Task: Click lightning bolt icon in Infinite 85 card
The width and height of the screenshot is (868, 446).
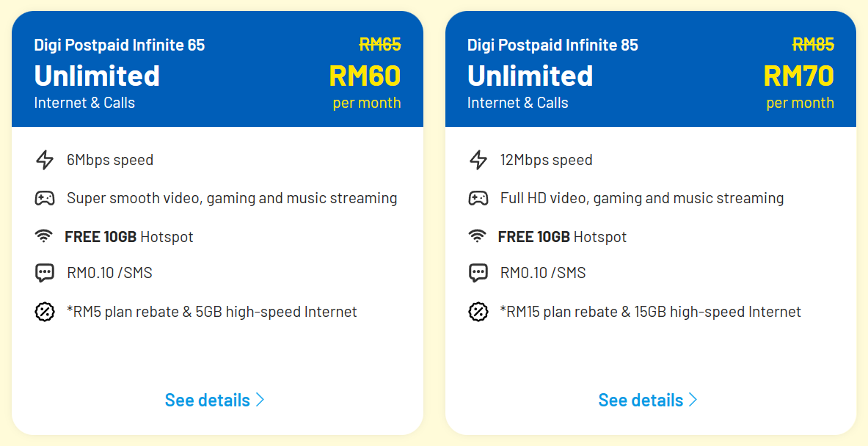Action: click(478, 160)
